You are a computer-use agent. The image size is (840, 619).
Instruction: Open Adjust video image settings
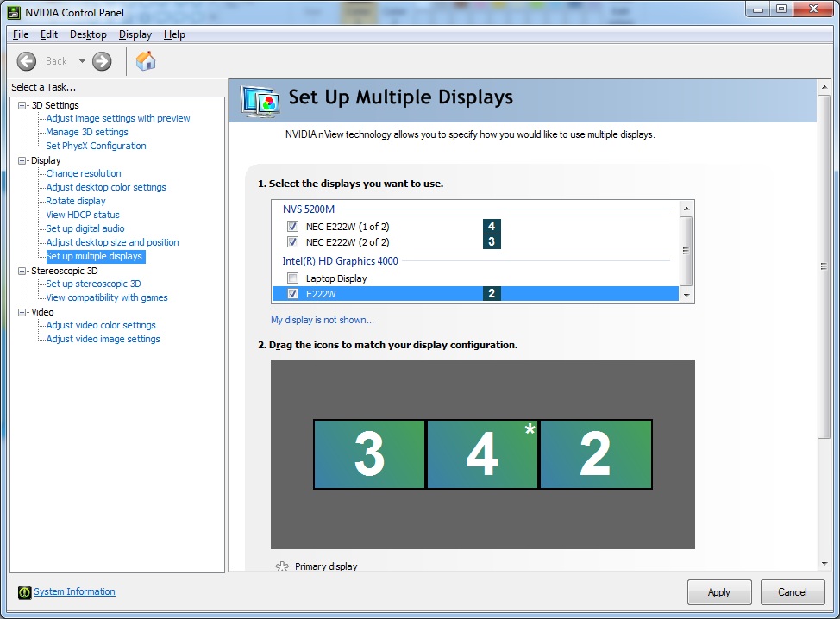click(103, 339)
